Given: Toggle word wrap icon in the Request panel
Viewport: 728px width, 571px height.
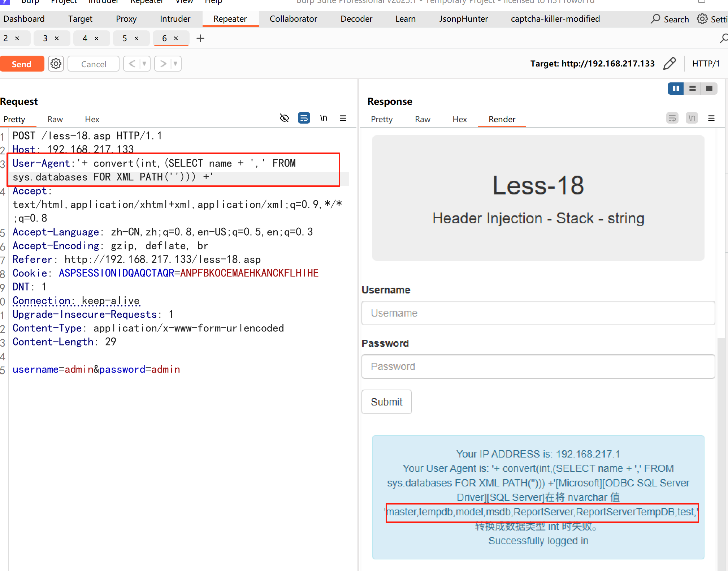Looking at the screenshot, I should (304, 118).
